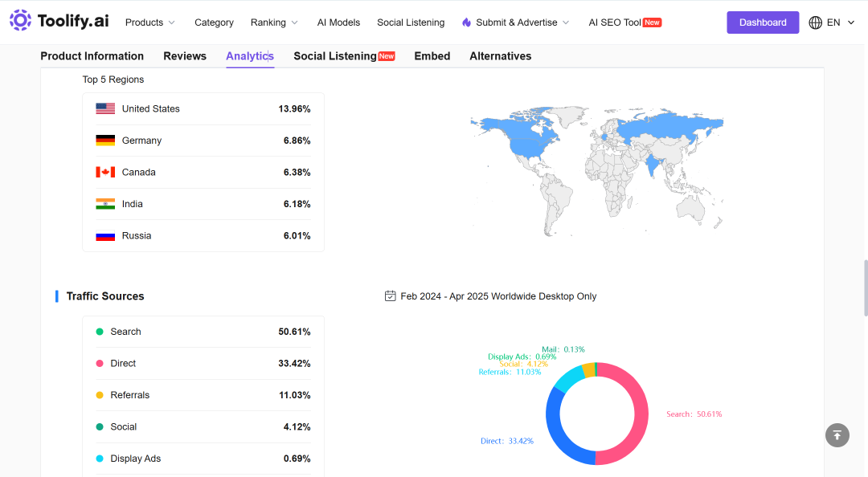Click the pink dot beside Direct
The height and width of the screenshot is (477, 868).
[x=100, y=364]
